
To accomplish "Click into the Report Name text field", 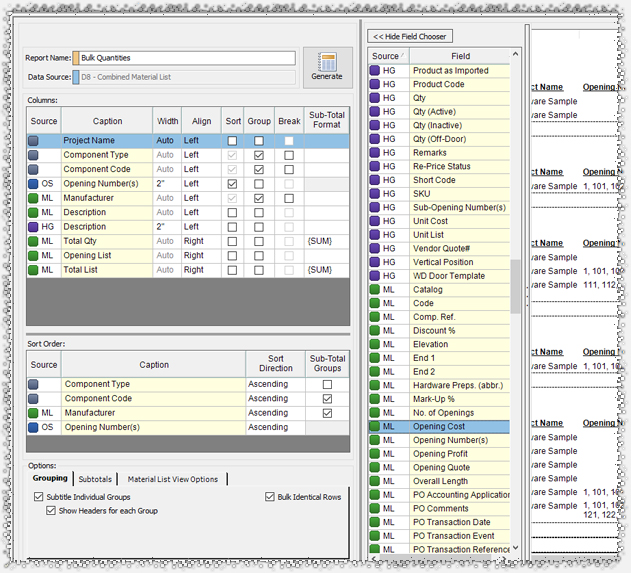I will coord(188,58).
